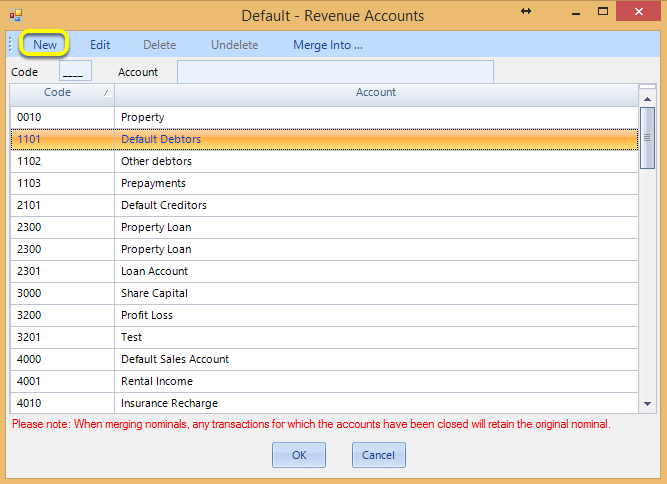Sort by the Code column header
This screenshot has height=484, width=667.
[62, 93]
